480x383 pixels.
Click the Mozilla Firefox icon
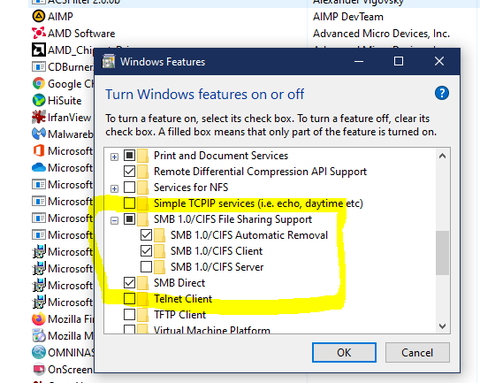(39, 319)
